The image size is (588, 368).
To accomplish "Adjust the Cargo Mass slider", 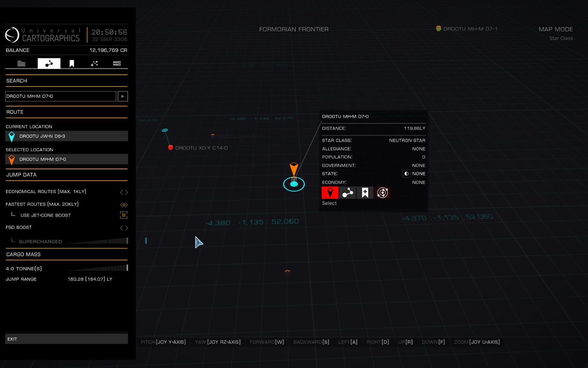I will click(x=97, y=268).
